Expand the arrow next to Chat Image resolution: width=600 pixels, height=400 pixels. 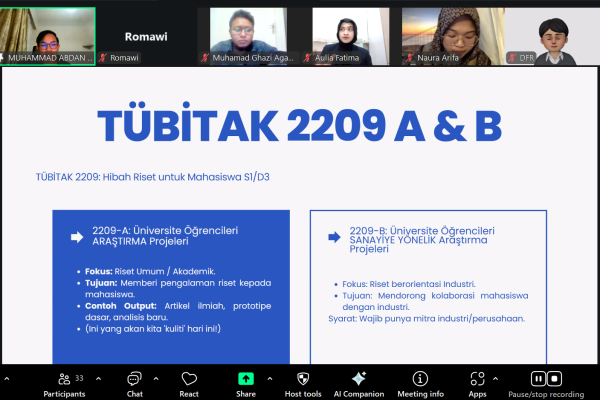click(x=155, y=378)
